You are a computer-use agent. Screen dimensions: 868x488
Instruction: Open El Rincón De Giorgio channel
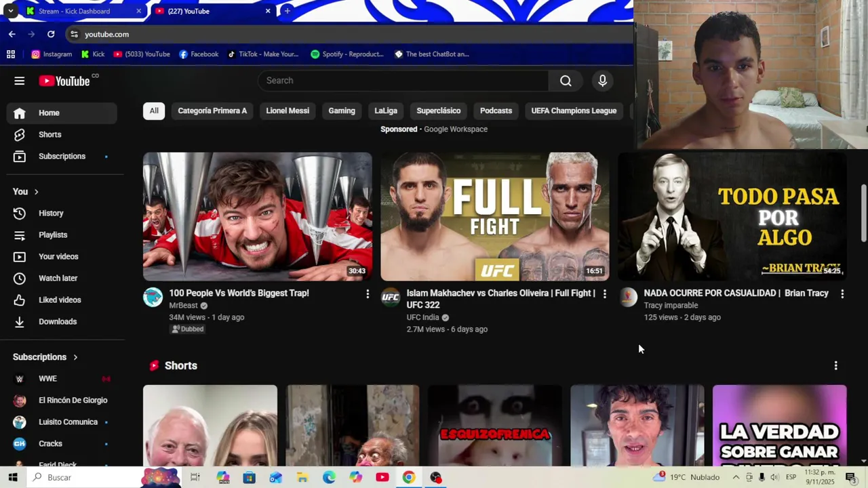click(x=62, y=401)
